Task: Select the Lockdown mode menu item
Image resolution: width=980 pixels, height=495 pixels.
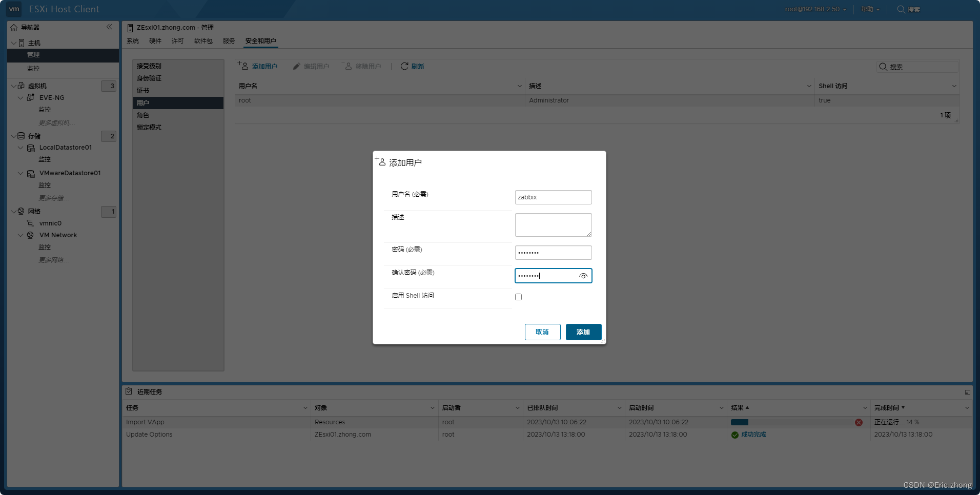Action: [178, 128]
